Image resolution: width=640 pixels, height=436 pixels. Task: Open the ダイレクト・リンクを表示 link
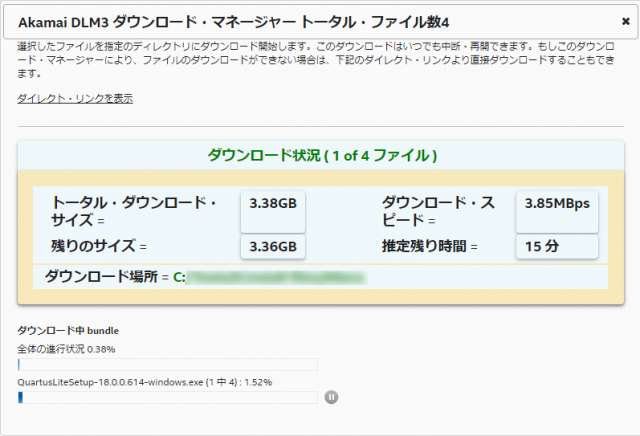75,98
